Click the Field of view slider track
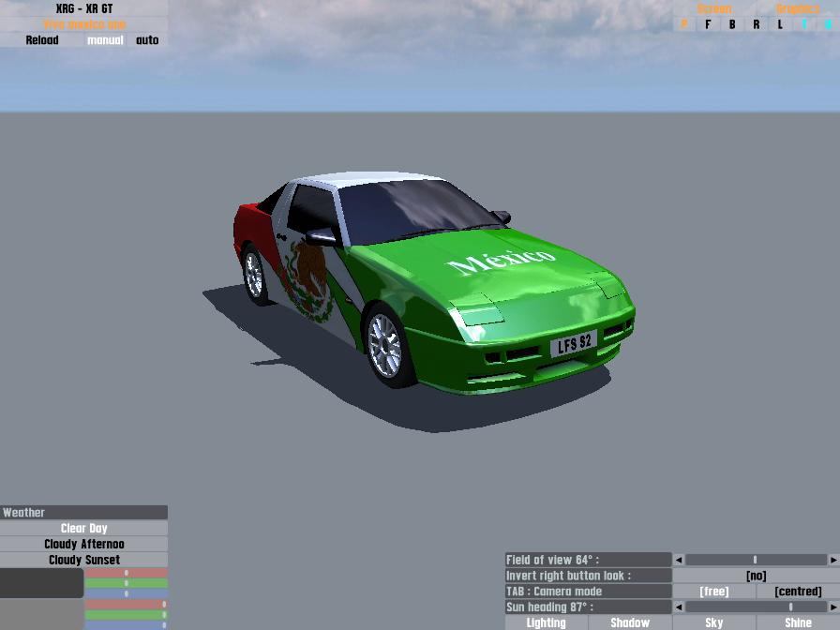 [x=756, y=560]
